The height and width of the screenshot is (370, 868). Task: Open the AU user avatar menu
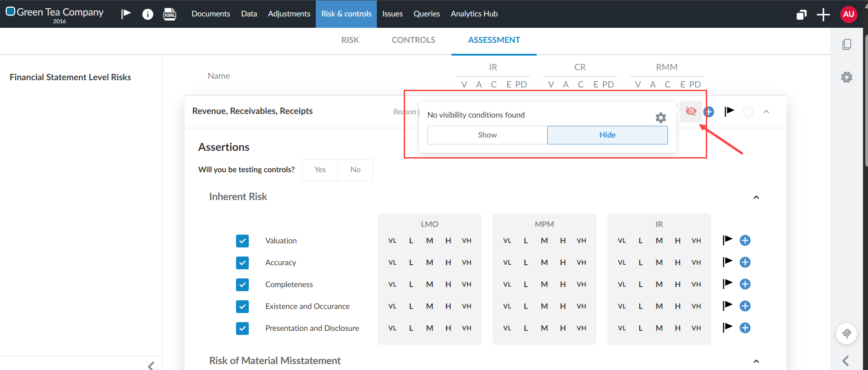tap(848, 14)
